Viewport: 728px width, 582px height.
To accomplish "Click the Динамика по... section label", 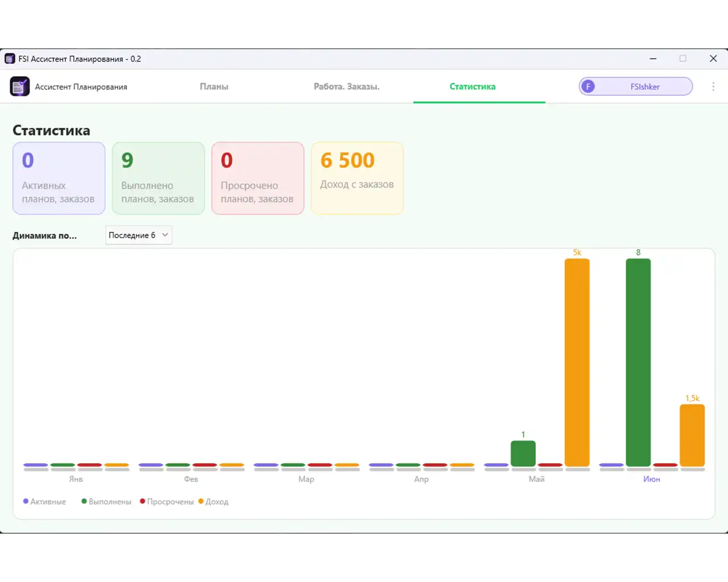I will click(x=44, y=235).
